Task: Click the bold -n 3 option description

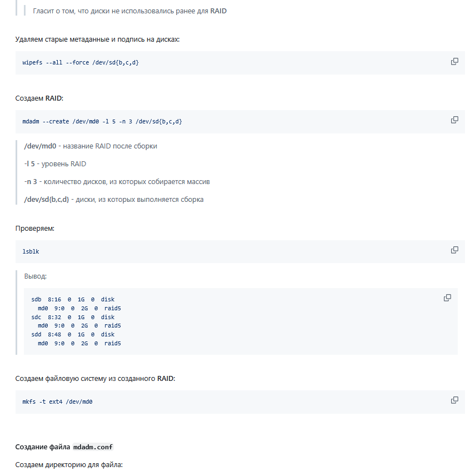Action: pos(31,182)
